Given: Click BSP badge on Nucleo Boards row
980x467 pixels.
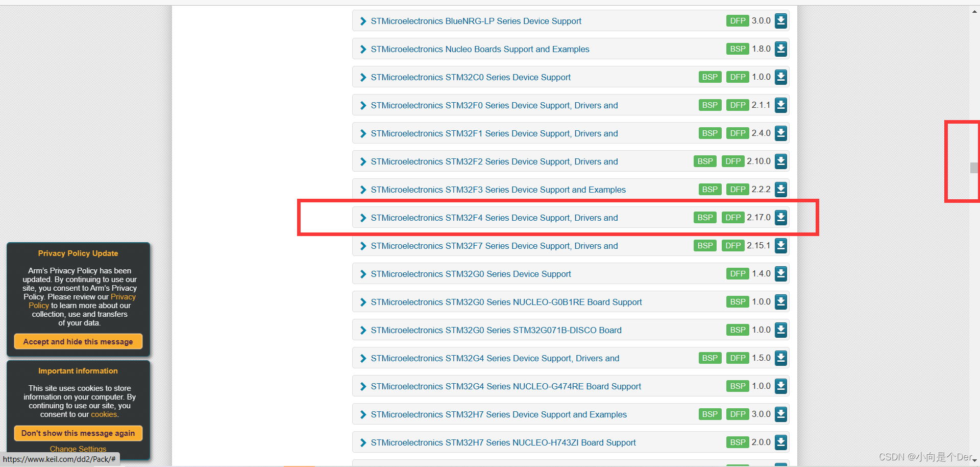Looking at the screenshot, I should click(738, 49).
